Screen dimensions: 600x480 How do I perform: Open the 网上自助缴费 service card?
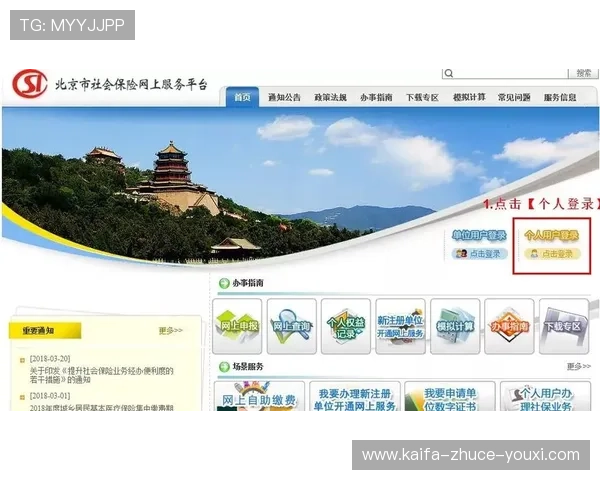(259, 396)
